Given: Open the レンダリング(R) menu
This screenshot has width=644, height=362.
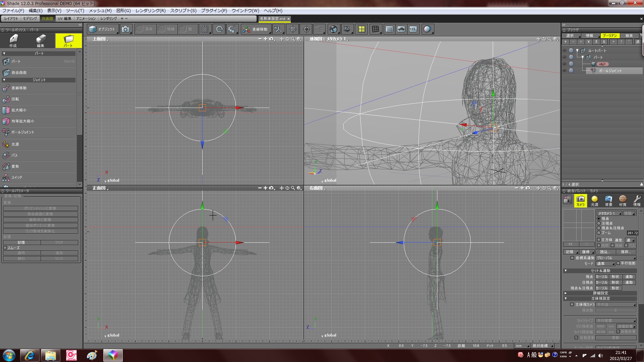Looking at the screenshot, I should 150,10.
